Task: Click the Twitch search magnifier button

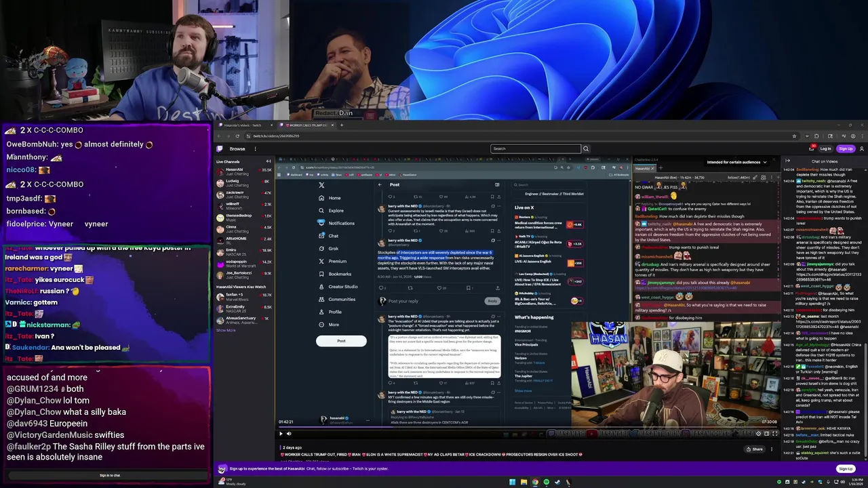Action: click(586, 148)
